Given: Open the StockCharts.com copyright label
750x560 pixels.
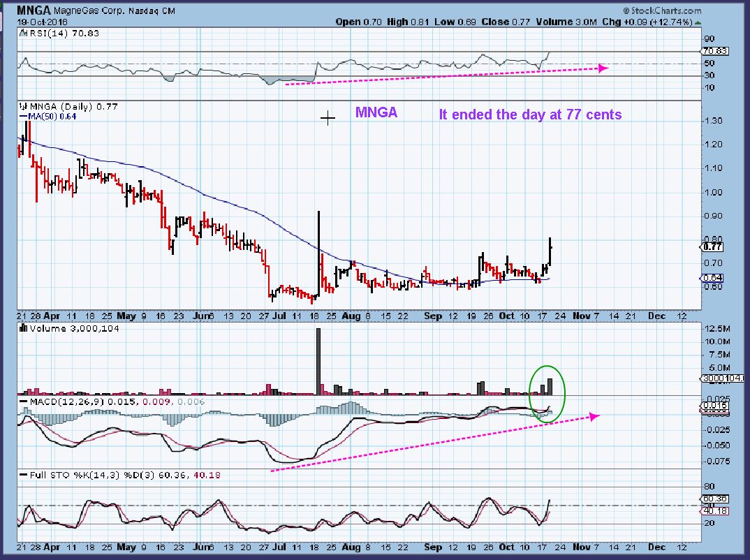Looking at the screenshot, I should 662,10.
